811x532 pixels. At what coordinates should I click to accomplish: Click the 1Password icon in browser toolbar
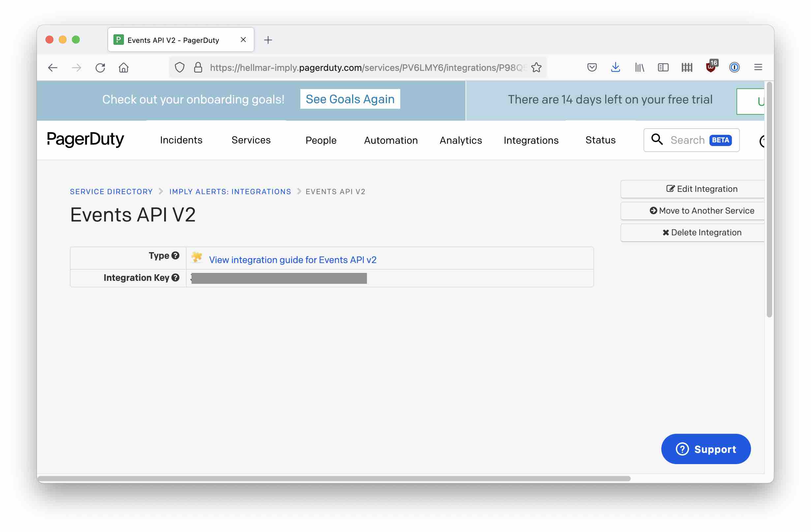click(734, 67)
